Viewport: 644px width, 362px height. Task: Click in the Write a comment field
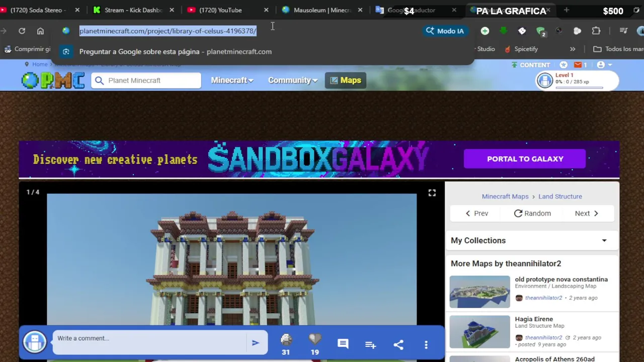coord(149,342)
